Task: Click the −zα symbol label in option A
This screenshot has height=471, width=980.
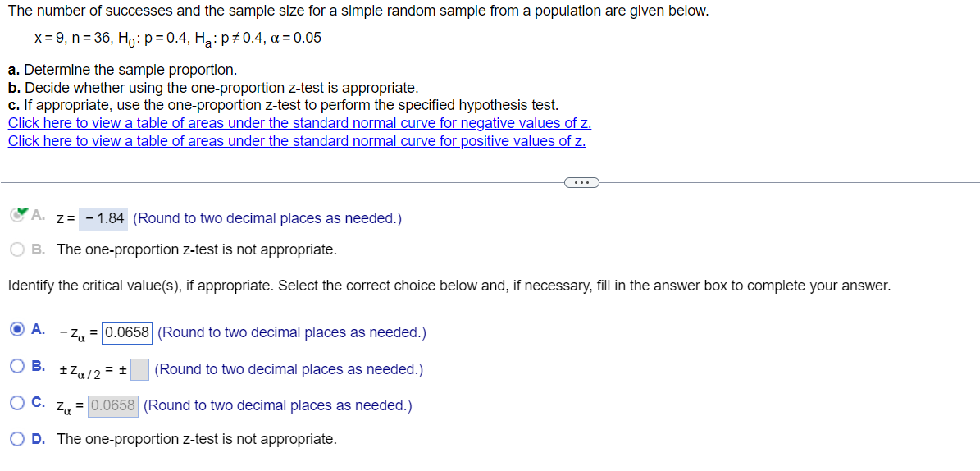Action: (72, 334)
